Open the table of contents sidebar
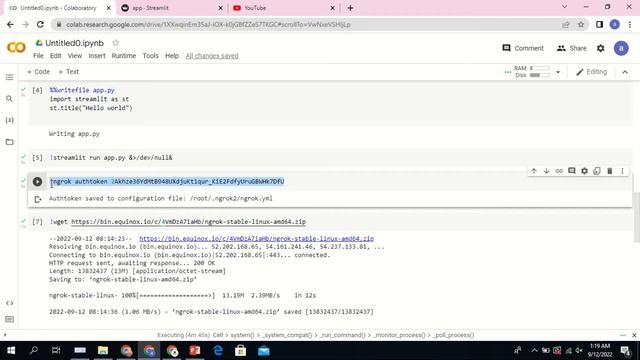This screenshot has width=640, height=360. click(x=9, y=77)
